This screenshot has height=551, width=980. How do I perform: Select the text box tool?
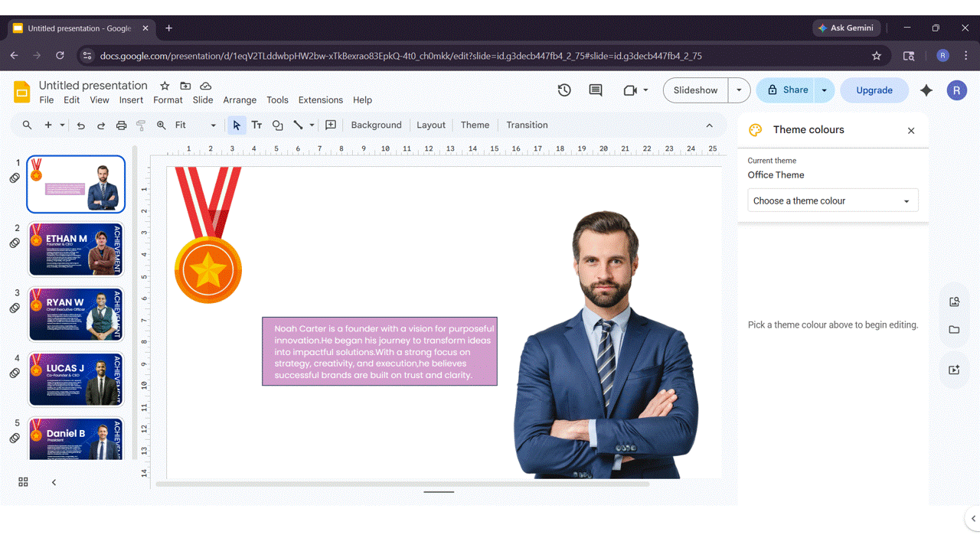point(256,125)
